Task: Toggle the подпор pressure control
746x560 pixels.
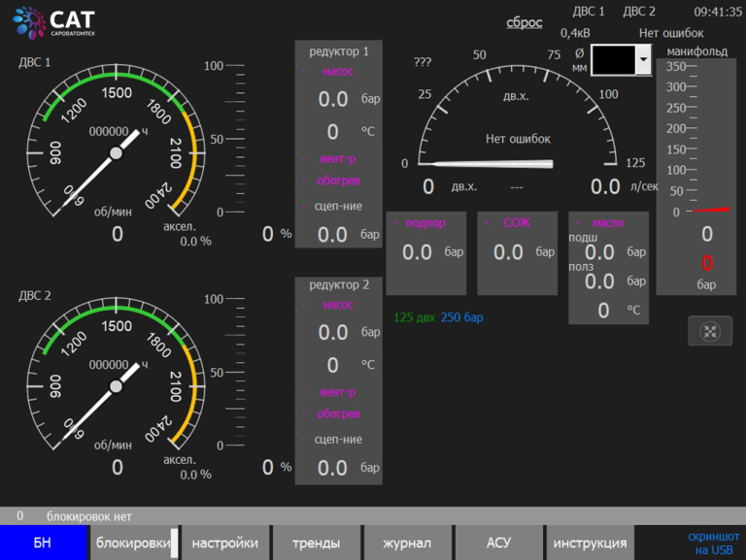Action: pos(424,223)
